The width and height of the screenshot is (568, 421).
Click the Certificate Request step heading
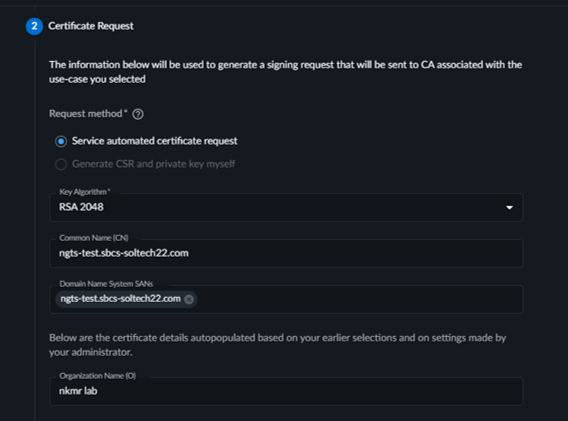point(91,26)
